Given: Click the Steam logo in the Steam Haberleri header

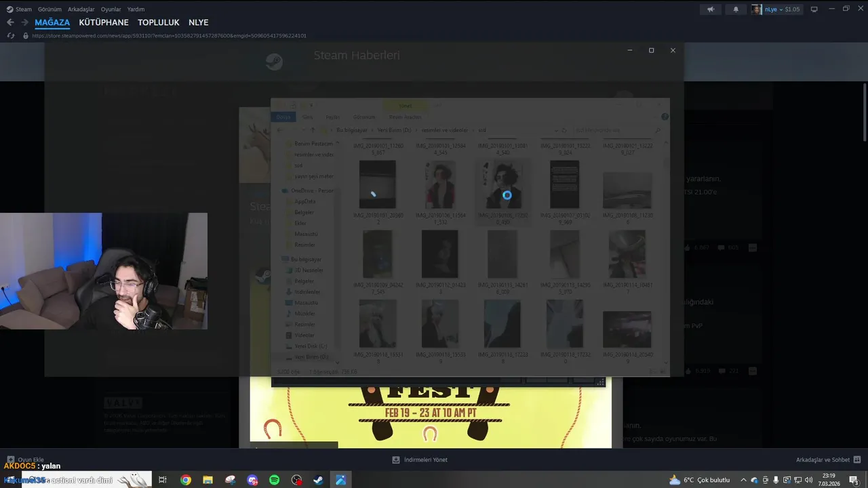Looking at the screenshot, I should (x=274, y=62).
